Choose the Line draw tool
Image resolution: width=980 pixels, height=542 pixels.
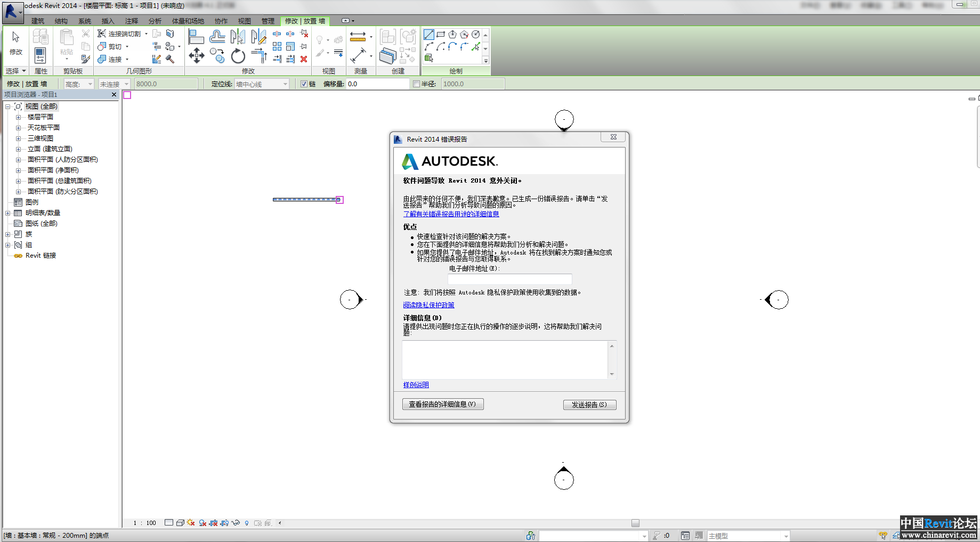(x=429, y=35)
